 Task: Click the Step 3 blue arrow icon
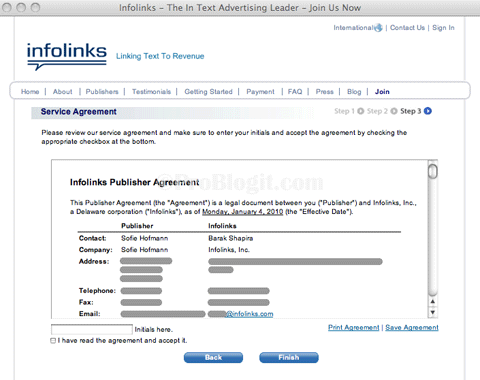coord(428,111)
